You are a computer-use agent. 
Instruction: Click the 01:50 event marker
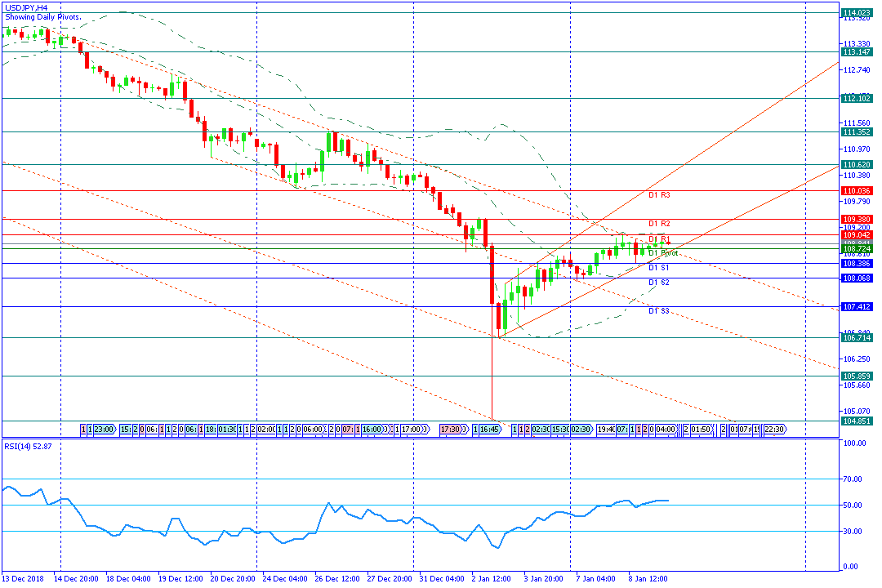[x=701, y=430]
